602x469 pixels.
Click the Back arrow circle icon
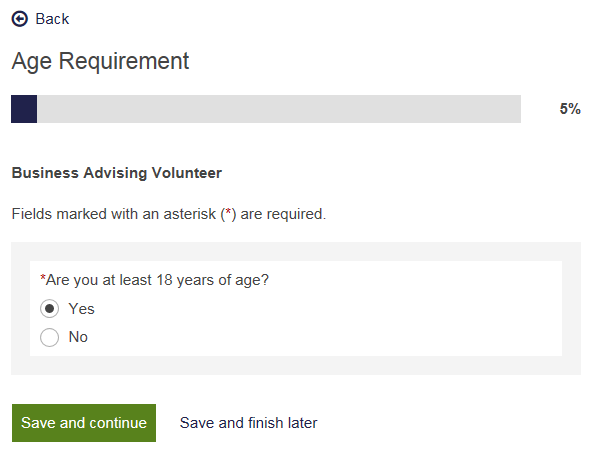[19, 19]
